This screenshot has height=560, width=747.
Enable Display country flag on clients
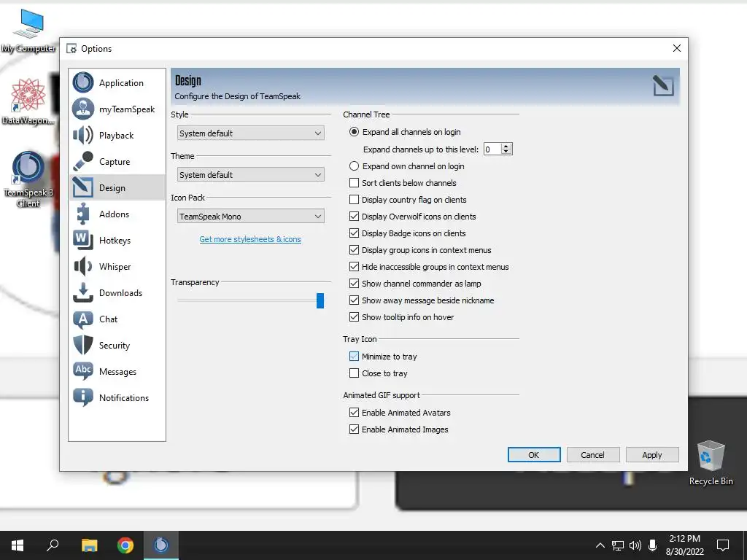408,200
